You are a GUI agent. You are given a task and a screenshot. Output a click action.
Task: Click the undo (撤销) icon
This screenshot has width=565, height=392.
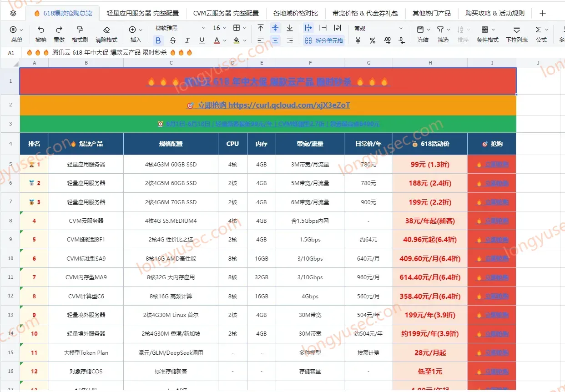41,30
